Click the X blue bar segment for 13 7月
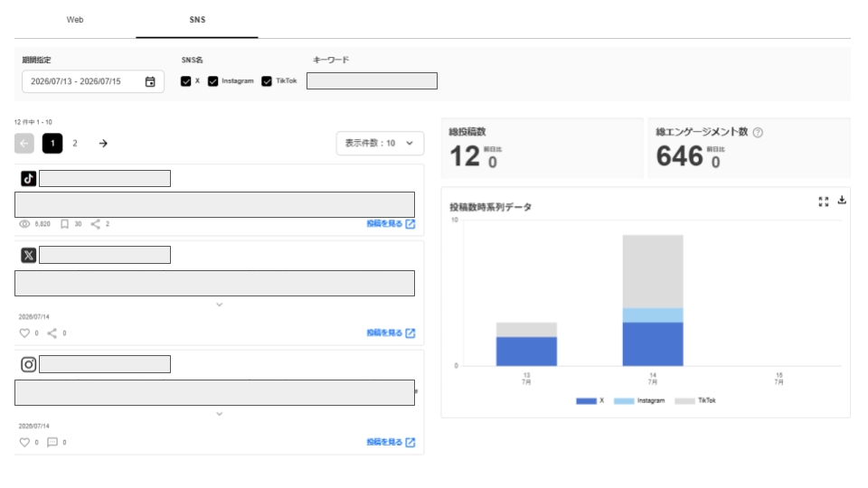 tap(526, 352)
